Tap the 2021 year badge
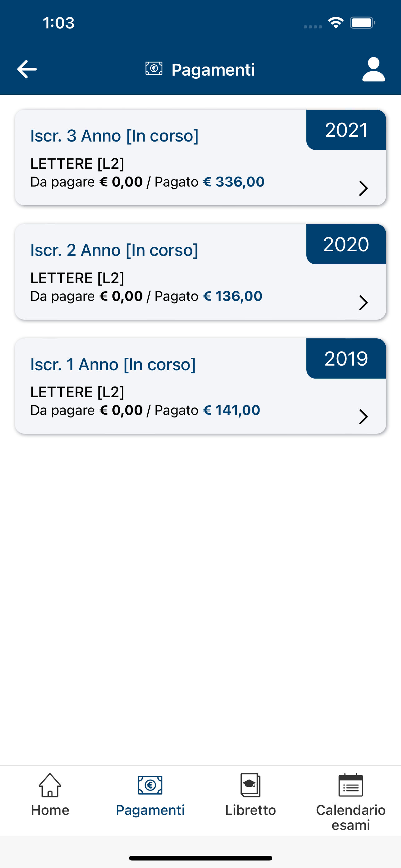 tap(346, 130)
